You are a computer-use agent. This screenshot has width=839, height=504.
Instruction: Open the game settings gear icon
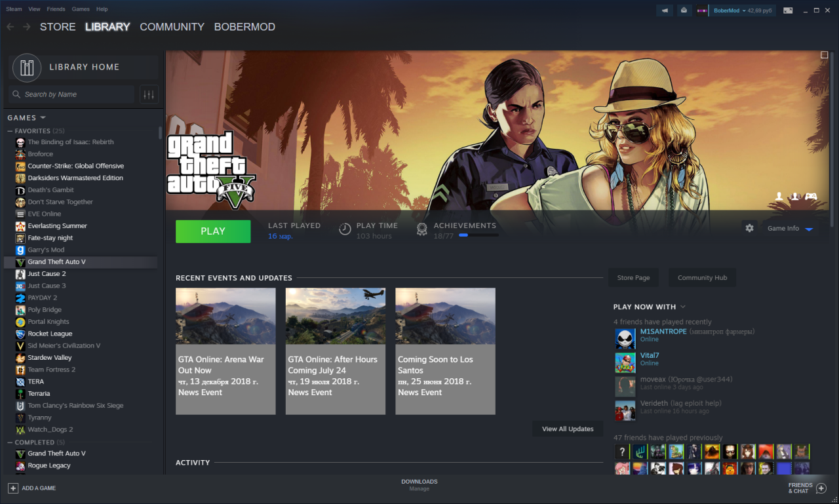click(750, 228)
